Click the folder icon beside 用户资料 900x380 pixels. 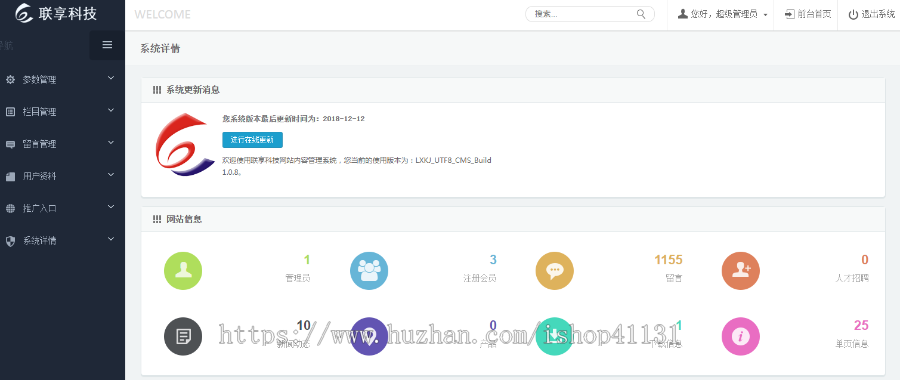pyautogui.click(x=10, y=176)
